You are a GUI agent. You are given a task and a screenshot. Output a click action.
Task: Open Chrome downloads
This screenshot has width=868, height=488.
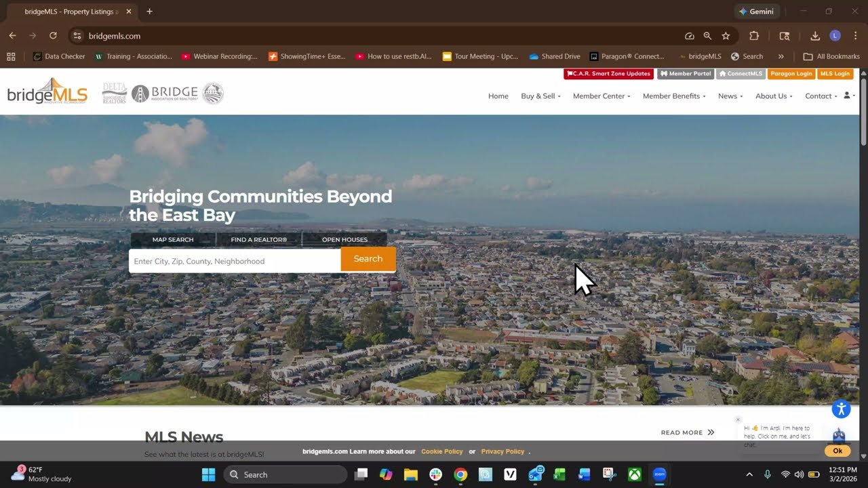815,36
